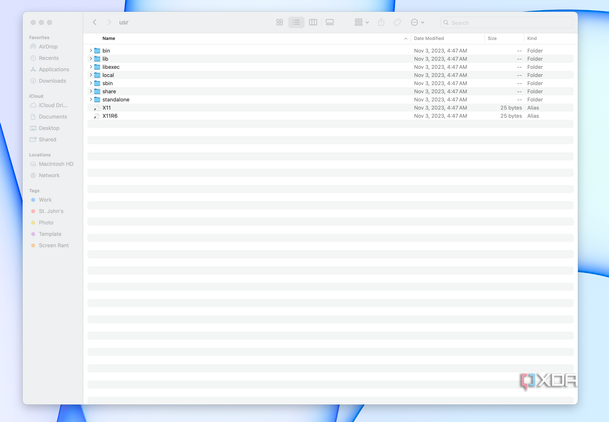Screen dimensions: 609x422
Task: Sort by the Size column header
Action: pos(492,38)
